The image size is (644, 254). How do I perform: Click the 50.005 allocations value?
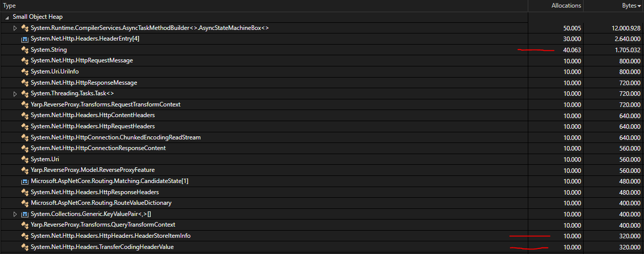pyautogui.click(x=572, y=28)
